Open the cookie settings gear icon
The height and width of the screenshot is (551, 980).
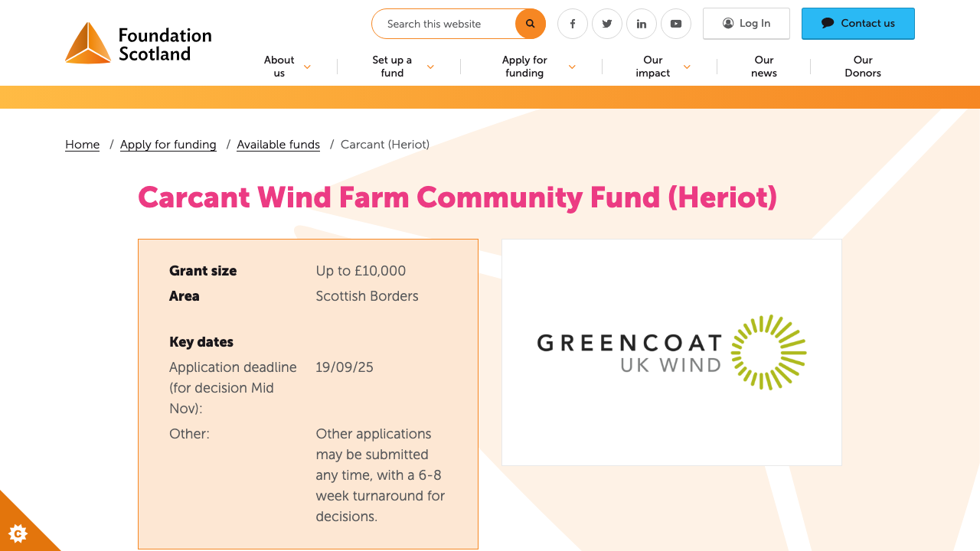[x=17, y=533]
